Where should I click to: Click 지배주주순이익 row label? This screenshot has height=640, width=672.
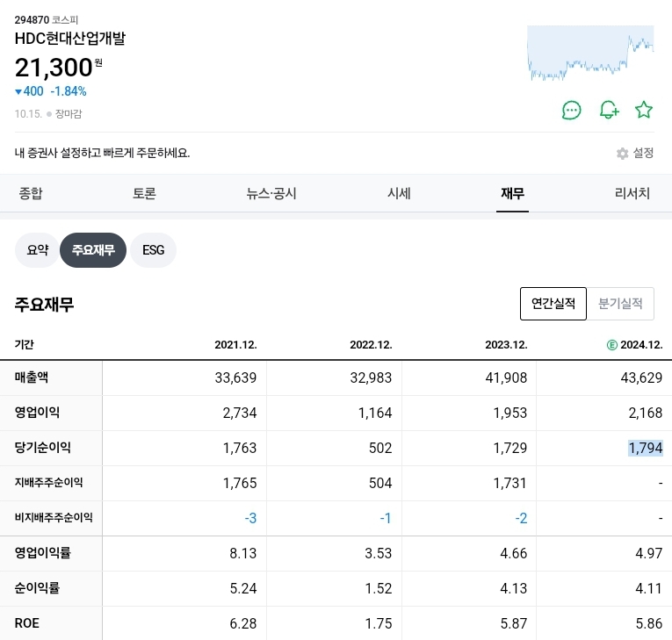point(48,483)
